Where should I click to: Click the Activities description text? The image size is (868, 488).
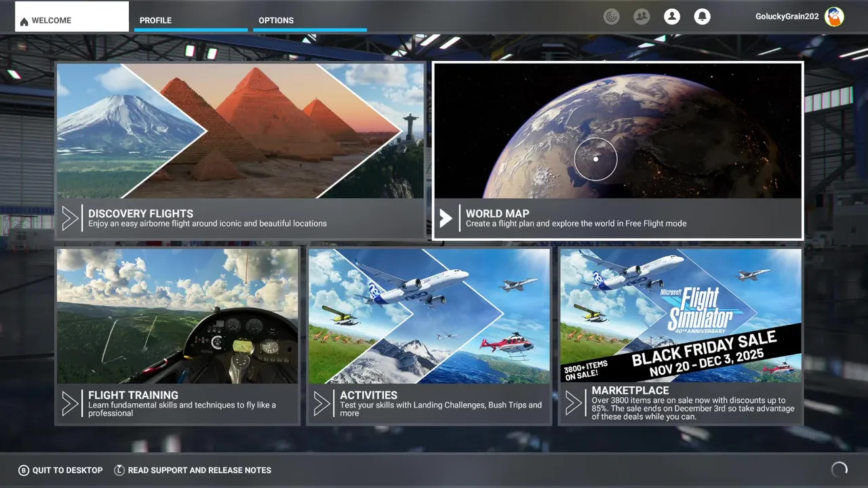click(441, 409)
